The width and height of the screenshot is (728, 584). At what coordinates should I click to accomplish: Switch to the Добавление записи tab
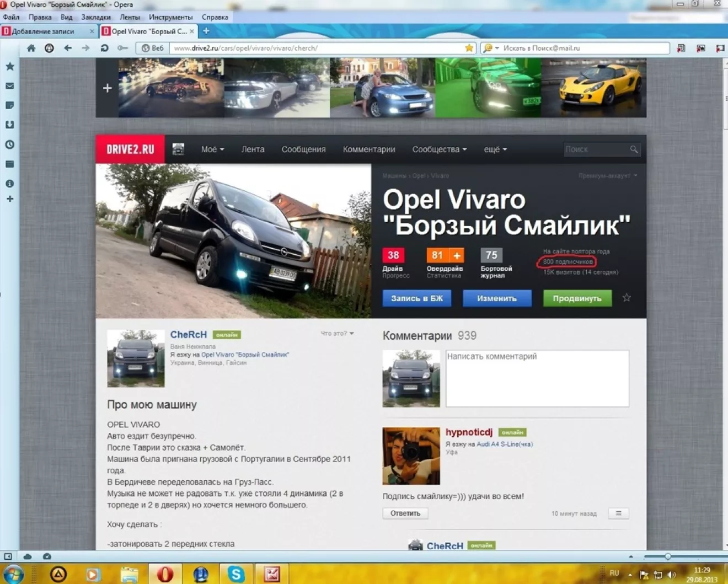49,31
